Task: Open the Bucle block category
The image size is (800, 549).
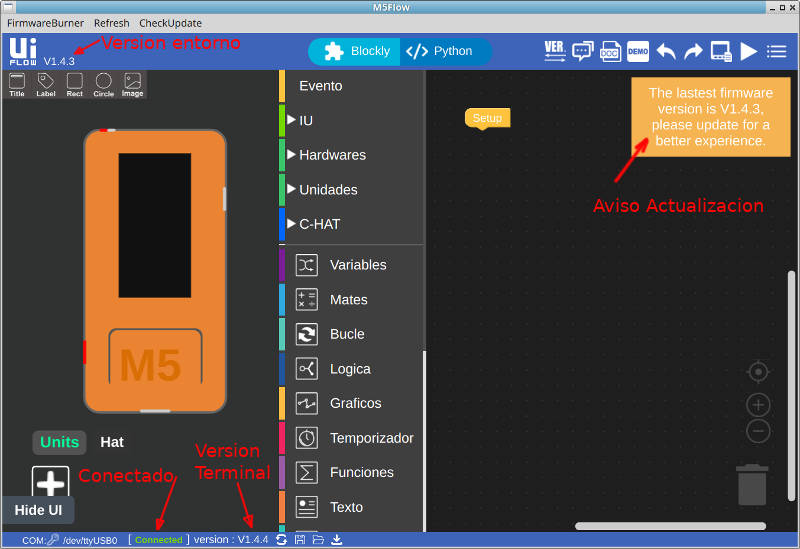Action: 352,334
